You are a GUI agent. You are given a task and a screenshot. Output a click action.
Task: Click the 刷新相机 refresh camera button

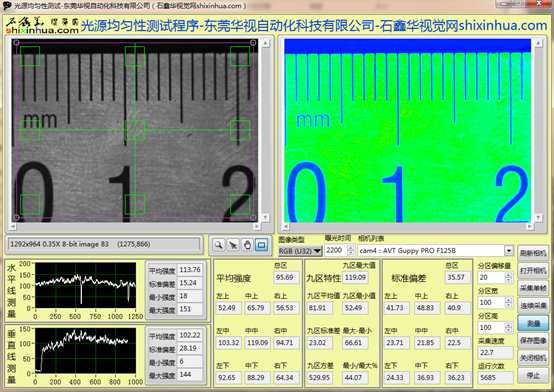[x=533, y=253]
